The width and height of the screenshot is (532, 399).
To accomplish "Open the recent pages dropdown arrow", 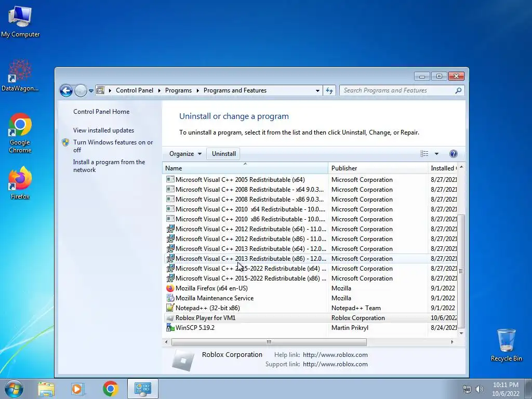I will pos(91,90).
